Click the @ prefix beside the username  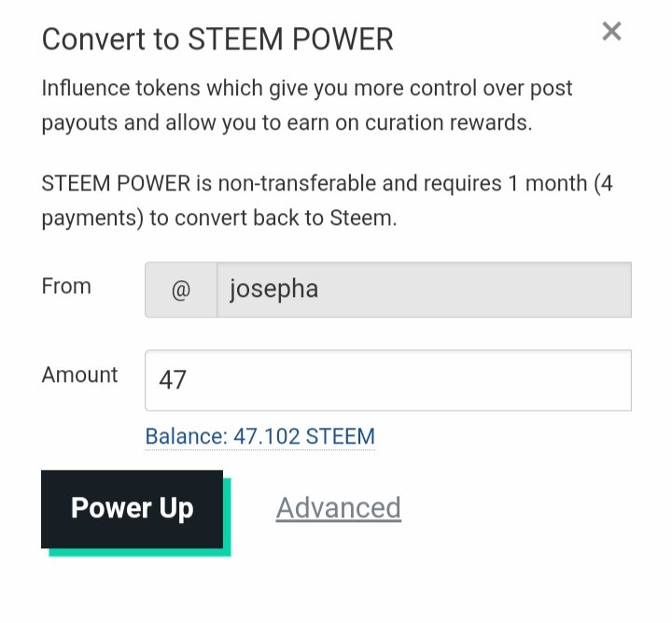coord(181,290)
